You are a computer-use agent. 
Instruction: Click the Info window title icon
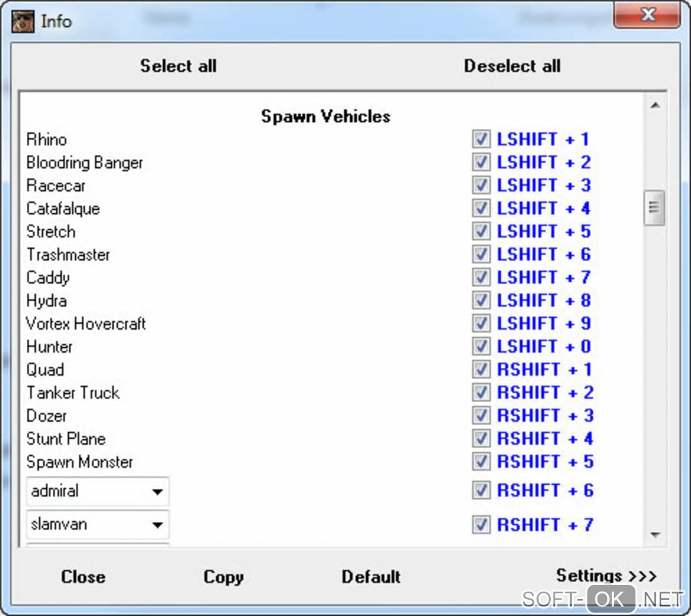tap(23, 22)
